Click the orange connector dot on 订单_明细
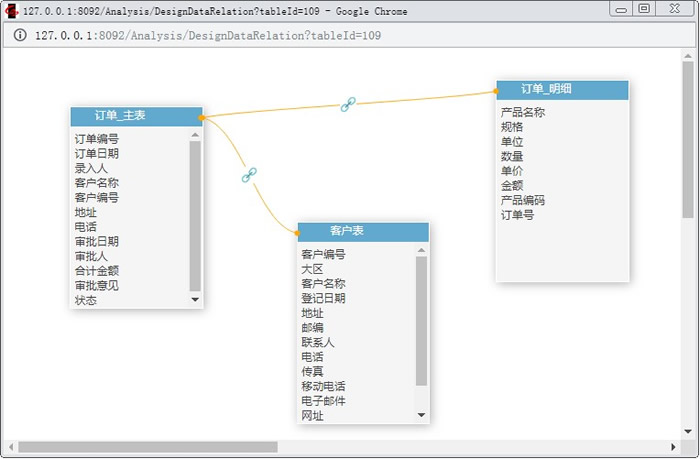Screen dimensions: 700x459 (497, 91)
